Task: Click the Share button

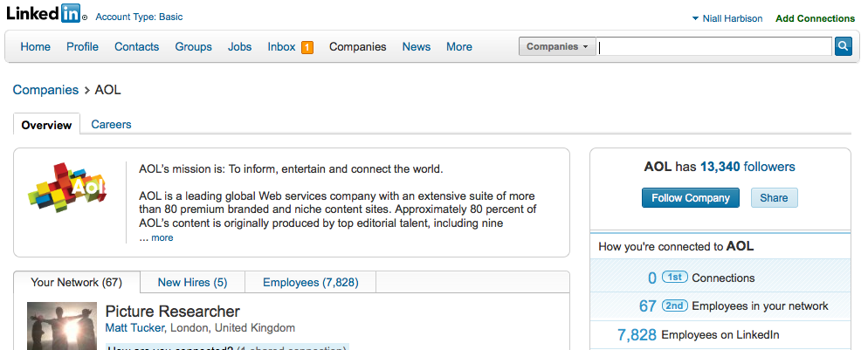Action: [774, 198]
